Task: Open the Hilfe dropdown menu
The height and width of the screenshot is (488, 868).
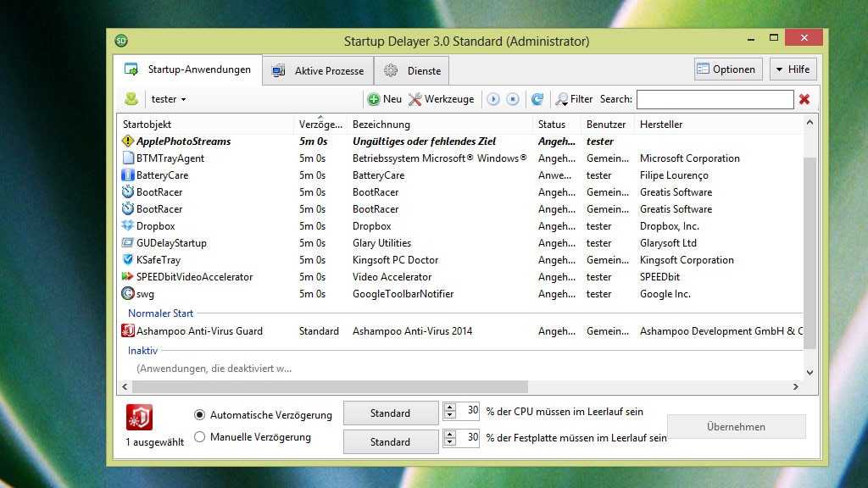Action: 793,69
